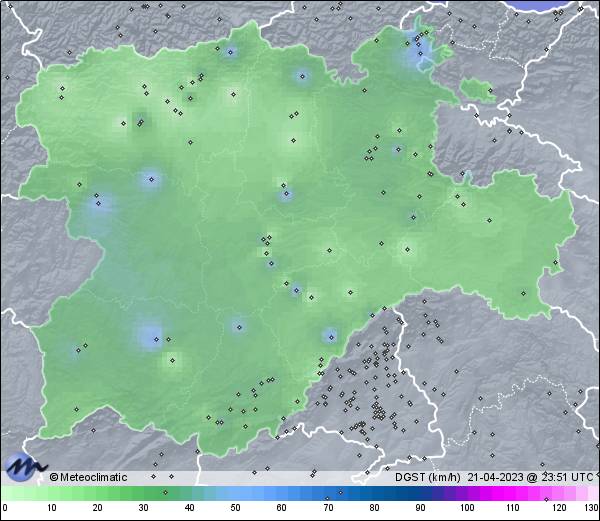Click the scale value 60
600x521 pixels.
[x=282, y=508]
